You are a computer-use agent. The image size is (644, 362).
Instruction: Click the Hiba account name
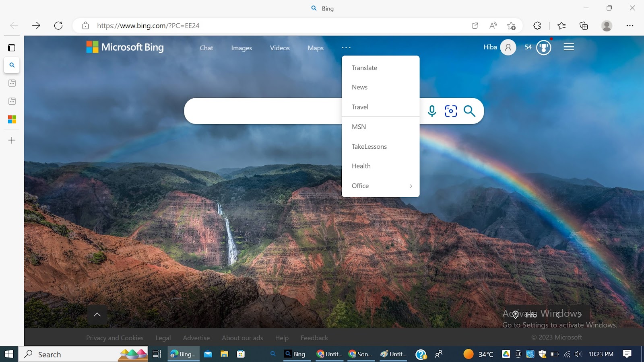click(490, 47)
